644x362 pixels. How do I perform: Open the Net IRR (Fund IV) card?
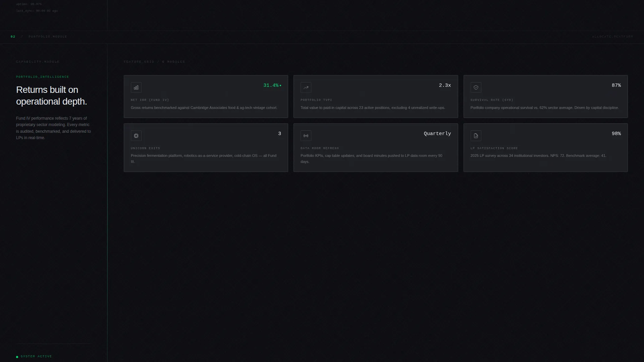tap(206, 97)
